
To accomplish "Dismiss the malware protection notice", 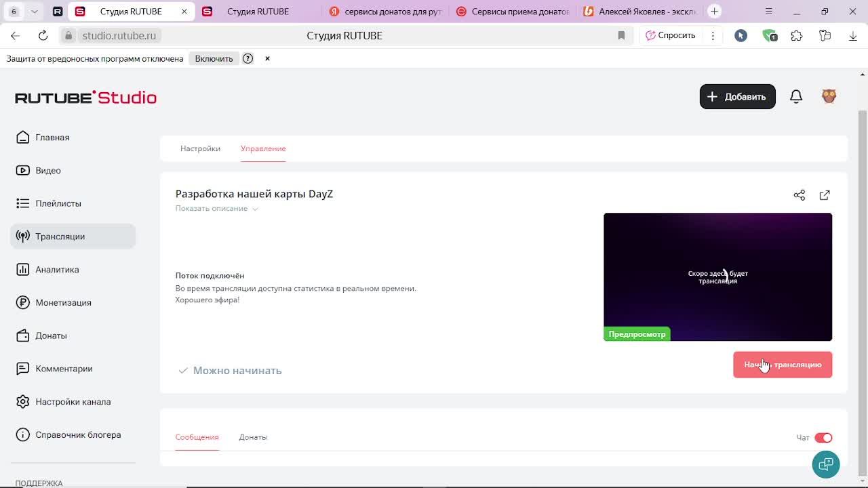I will tap(267, 58).
